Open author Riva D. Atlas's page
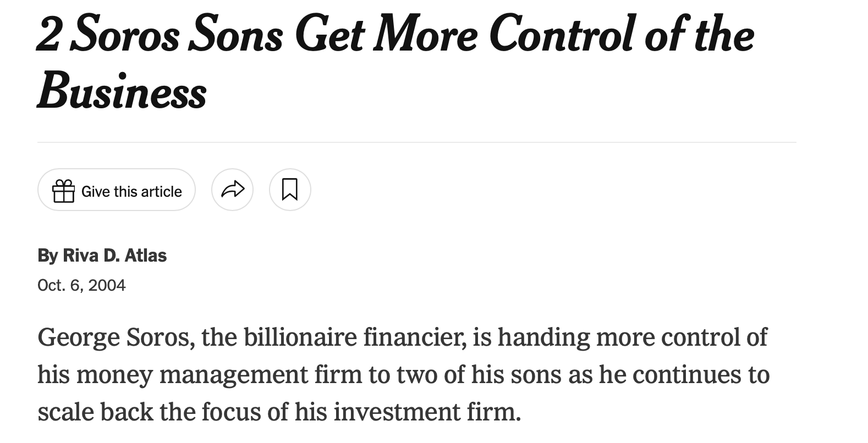 click(x=114, y=256)
